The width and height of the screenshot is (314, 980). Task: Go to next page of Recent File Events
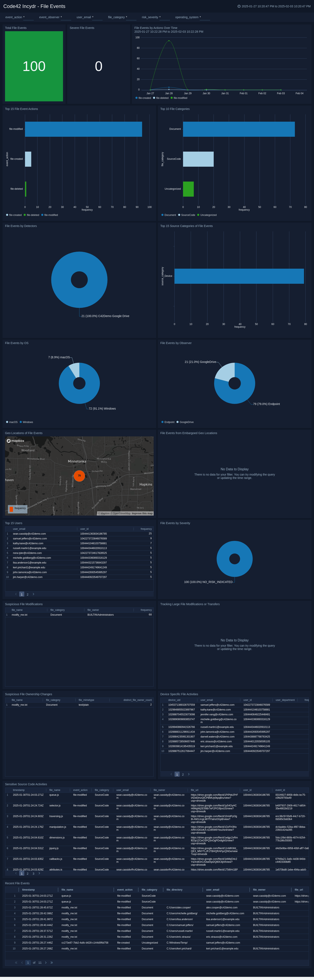pos(46,962)
